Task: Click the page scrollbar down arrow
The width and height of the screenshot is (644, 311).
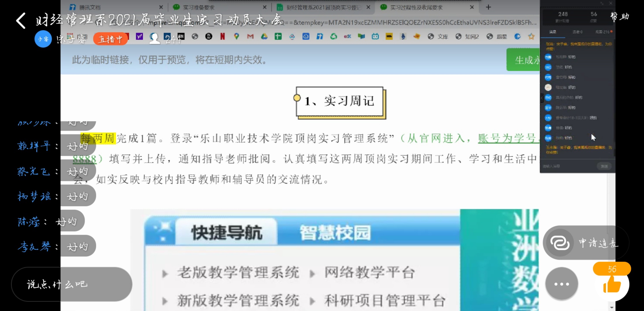Action: click(x=611, y=307)
